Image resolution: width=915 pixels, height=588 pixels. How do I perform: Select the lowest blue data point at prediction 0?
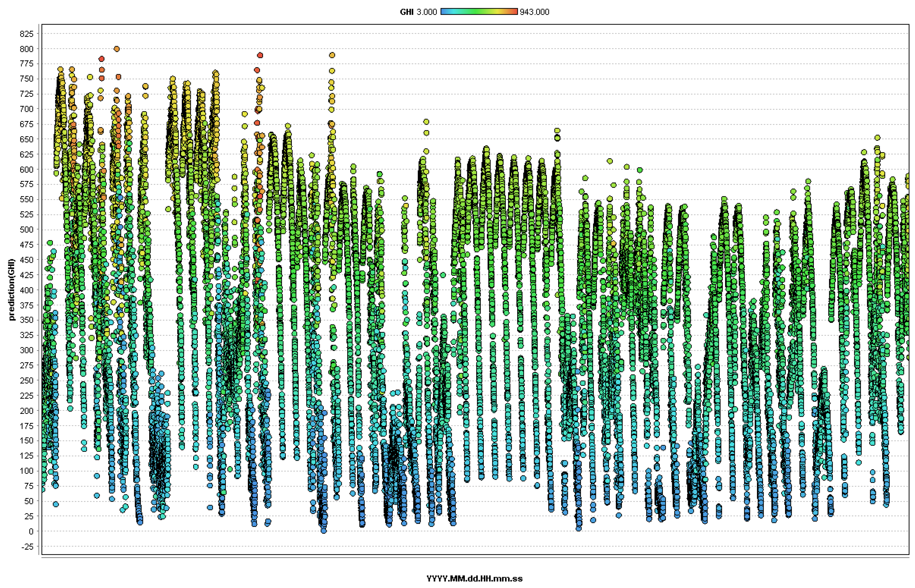click(x=323, y=531)
